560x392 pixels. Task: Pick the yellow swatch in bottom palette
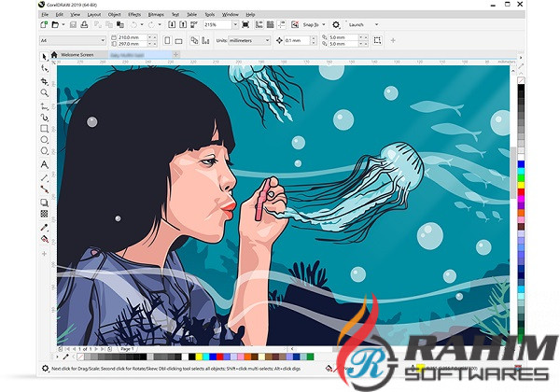[x=199, y=357]
